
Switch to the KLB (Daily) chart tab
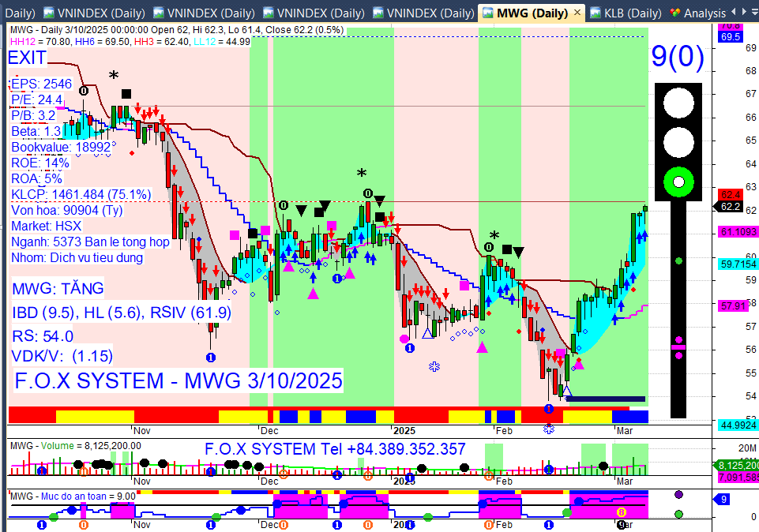click(633, 13)
